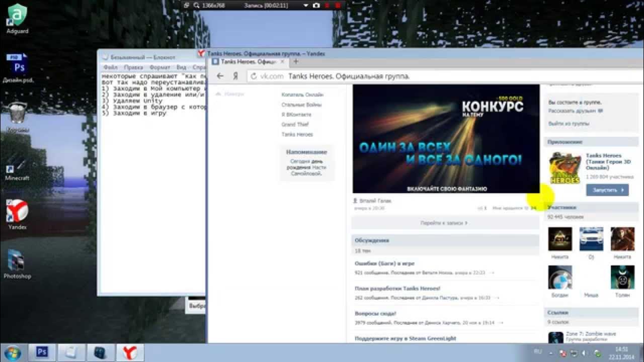This screenshot has width=644, height=362.
Task: Open 'Вопросы сюда!' discussion
Action: 375,314
